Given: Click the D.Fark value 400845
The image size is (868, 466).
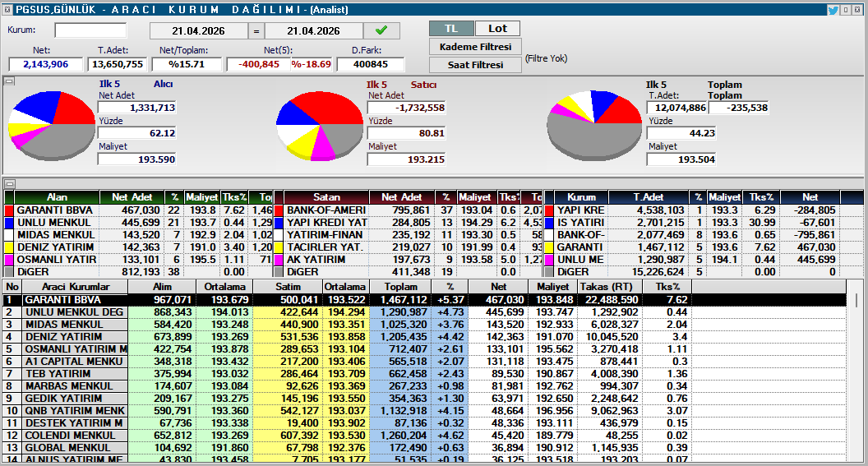Looking at the screenshot, I should tap(371, 64).
